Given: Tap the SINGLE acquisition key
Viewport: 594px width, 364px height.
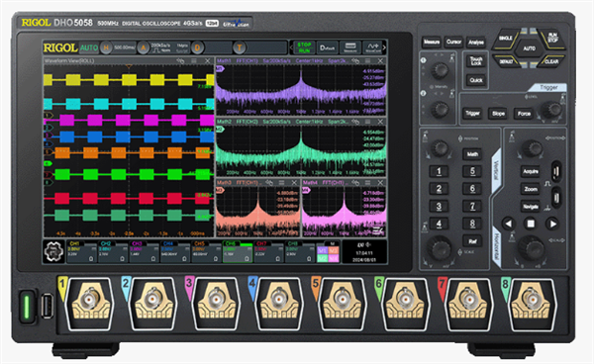Looking at the screenshot, I should coord(505,39).
